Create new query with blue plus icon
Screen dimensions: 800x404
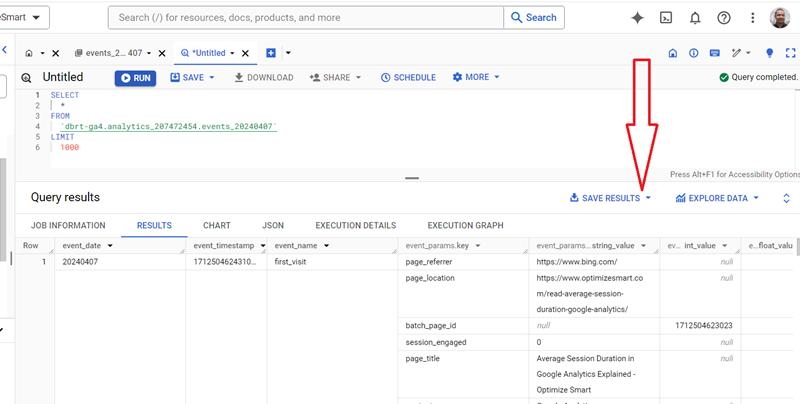coord(271,53)
